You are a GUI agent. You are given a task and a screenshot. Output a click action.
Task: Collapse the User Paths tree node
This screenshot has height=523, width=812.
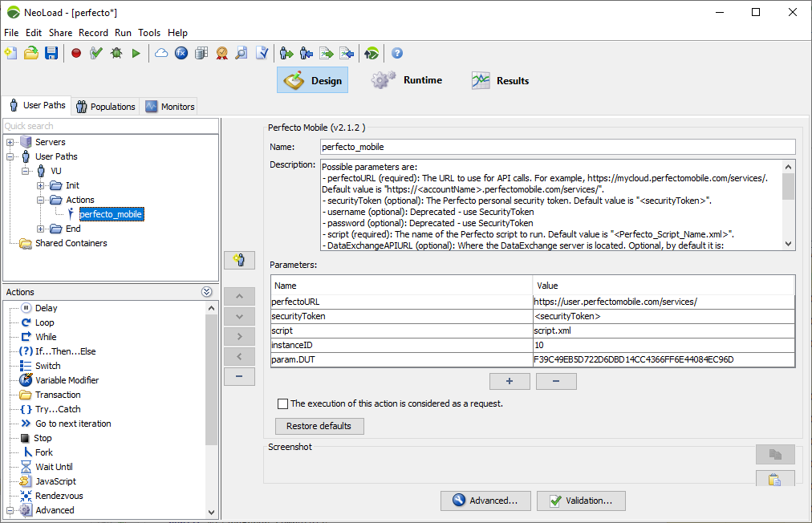click(10, 156)
